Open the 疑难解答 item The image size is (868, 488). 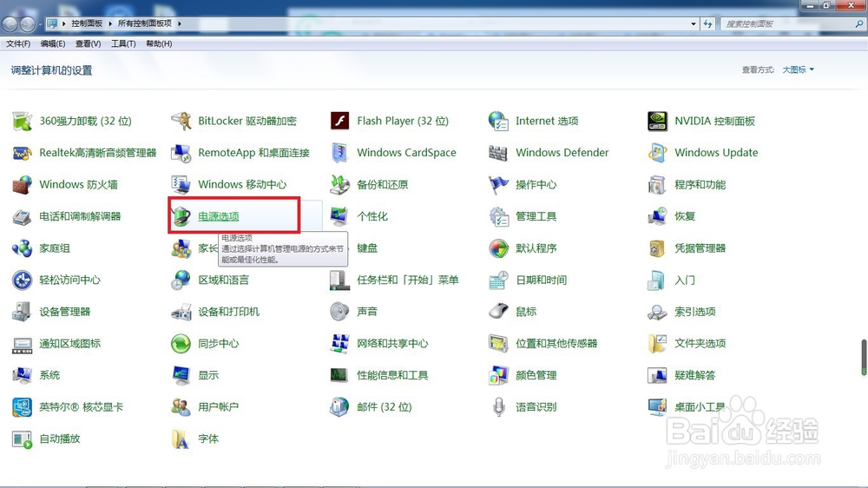[x=682, y=375]
